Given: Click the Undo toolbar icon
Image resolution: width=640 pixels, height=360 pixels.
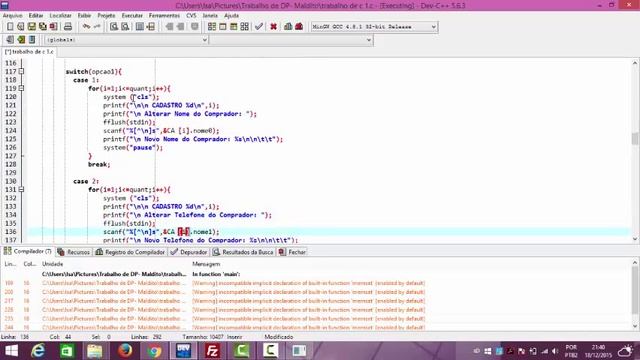Looking at the screenshot, I should click(x=86, y=27).
